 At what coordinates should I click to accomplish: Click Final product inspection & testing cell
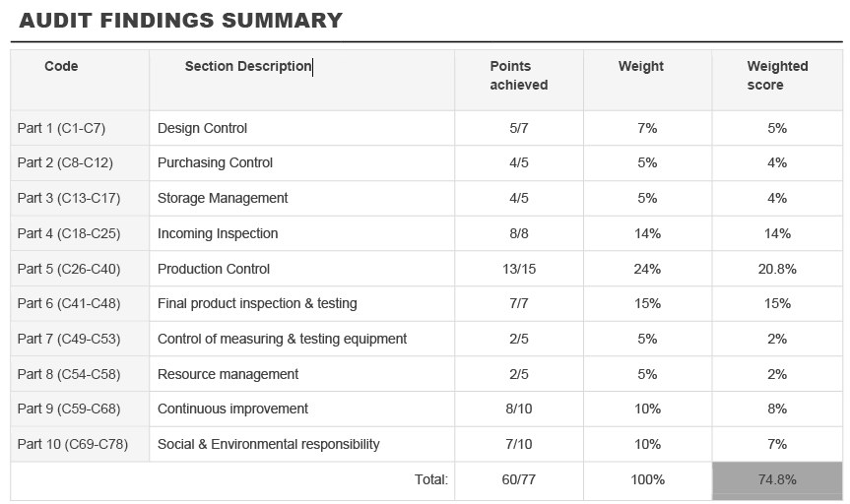(257, 303)
